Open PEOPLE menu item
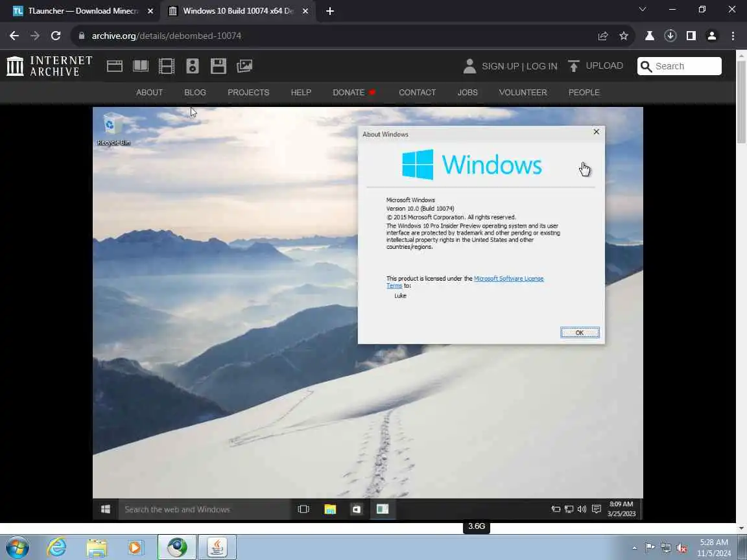The image size is (747, 560). (x=584, y=93)
